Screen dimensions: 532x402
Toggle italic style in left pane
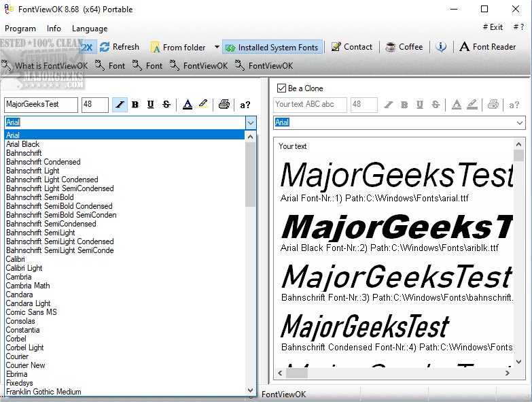(x=120, y=105)
